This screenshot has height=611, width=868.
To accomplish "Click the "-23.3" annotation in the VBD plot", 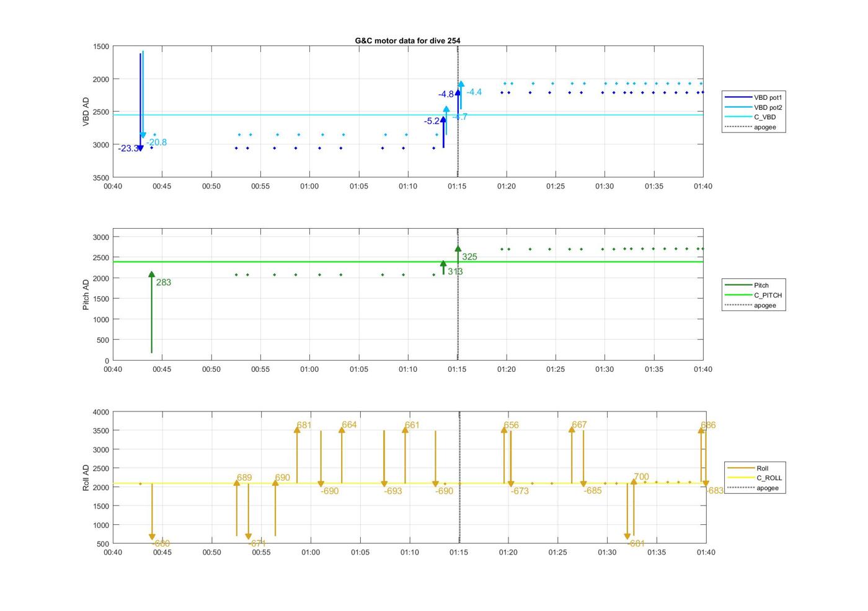I will [128, 149].
